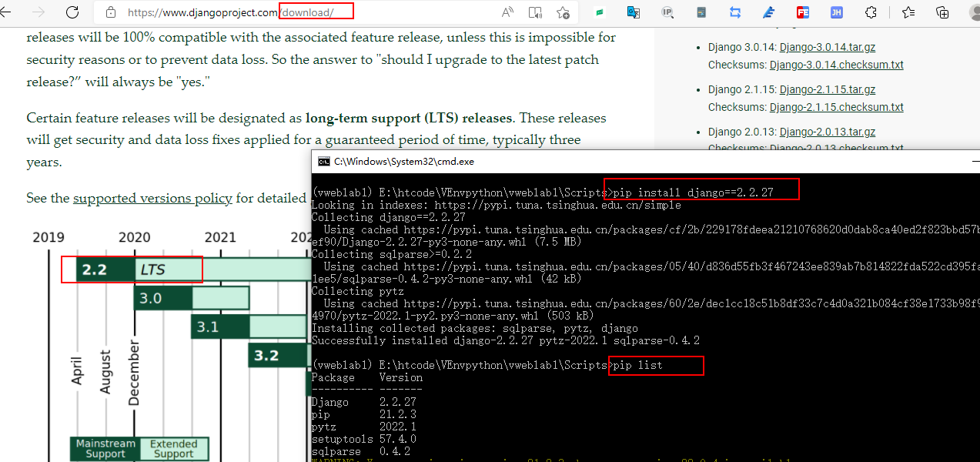Image resolution: width=980 pixels, height=462 pixels.
Task: Click the pytz 2022.1 row in cmd
Action: point(363,427)
